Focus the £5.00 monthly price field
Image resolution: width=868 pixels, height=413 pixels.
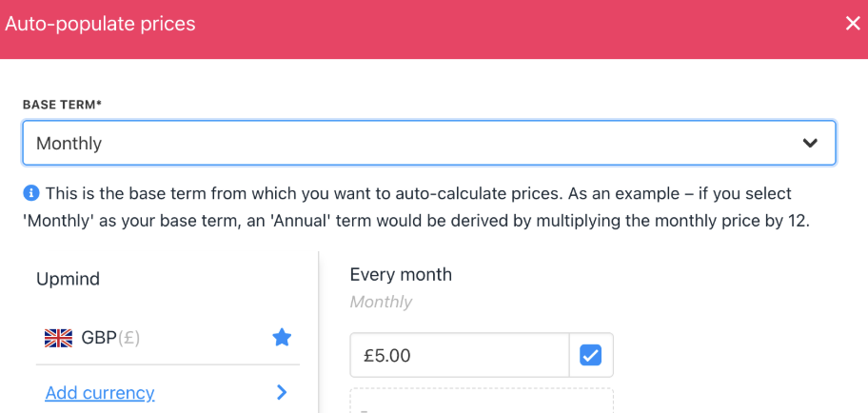459,355
